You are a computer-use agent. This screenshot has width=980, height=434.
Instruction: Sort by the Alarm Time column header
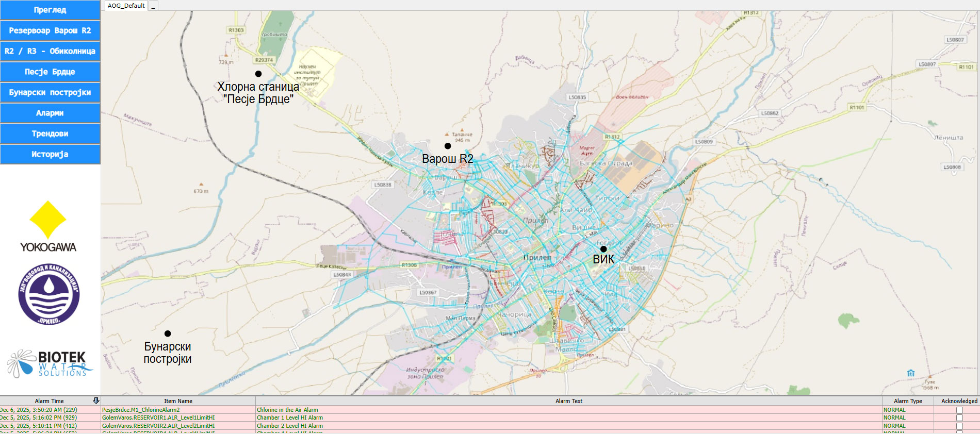tap(50, 401)
